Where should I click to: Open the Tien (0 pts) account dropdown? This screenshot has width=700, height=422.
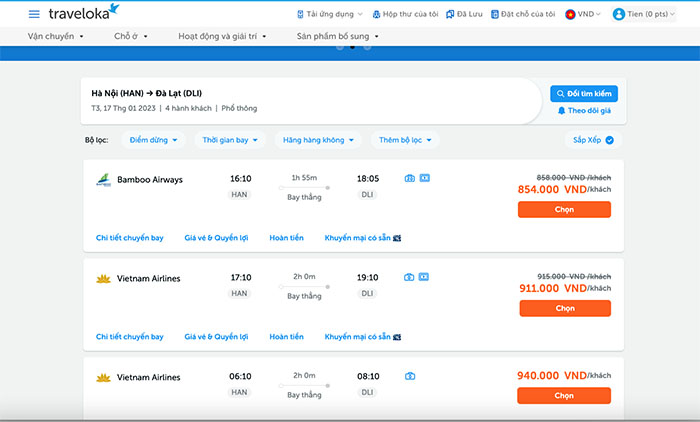tap(644, 14)
